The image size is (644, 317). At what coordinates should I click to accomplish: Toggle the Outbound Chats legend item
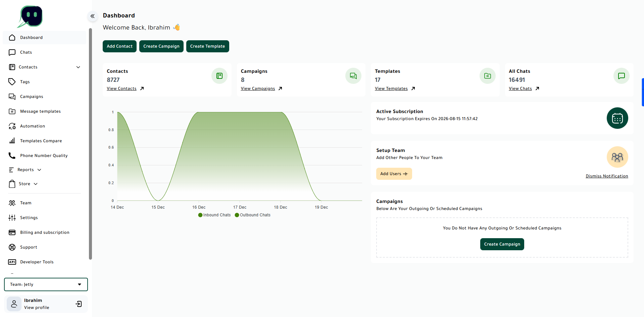252,215
